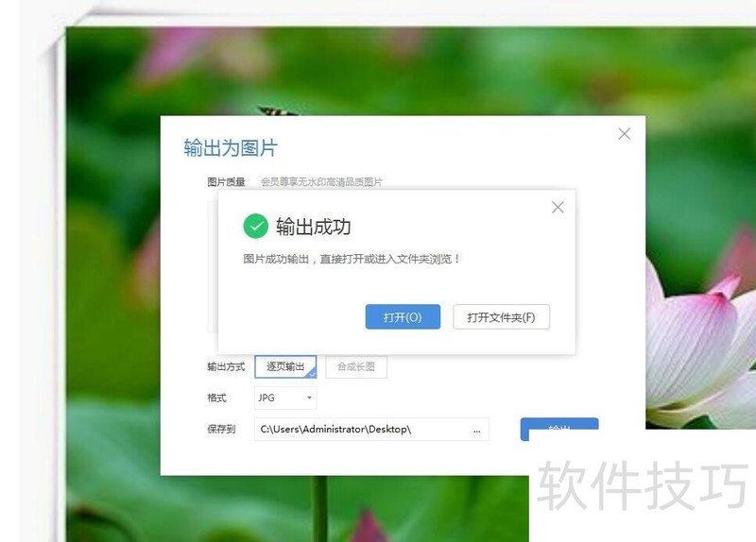Click the 格式 label
This screenshot has width=756, height=542.
coord(217,398)
